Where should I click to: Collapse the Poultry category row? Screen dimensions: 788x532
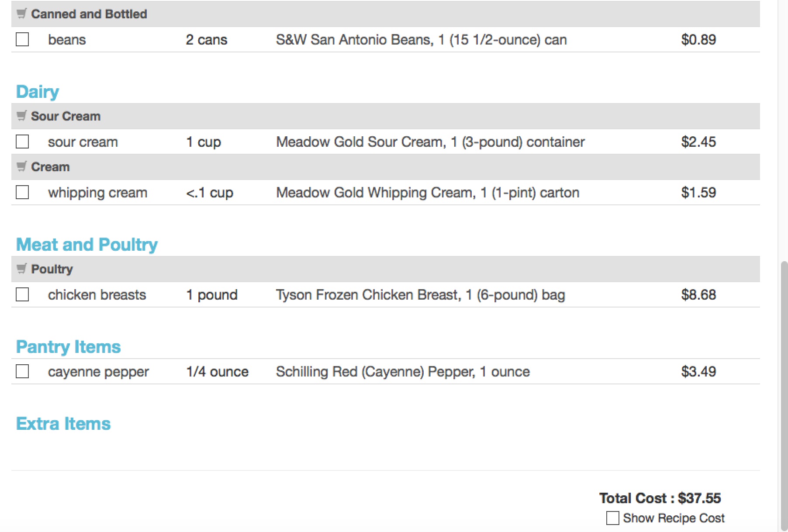tap(386, 269)
